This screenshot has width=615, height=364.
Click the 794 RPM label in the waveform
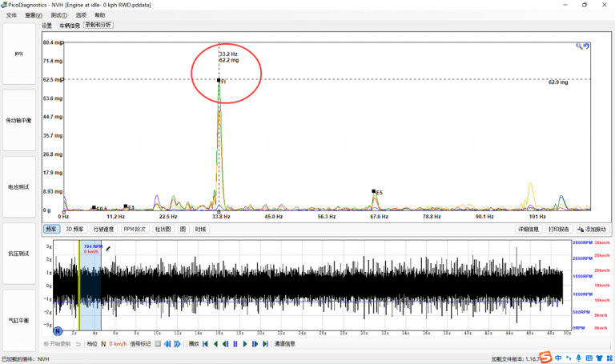tap(93, 246)
